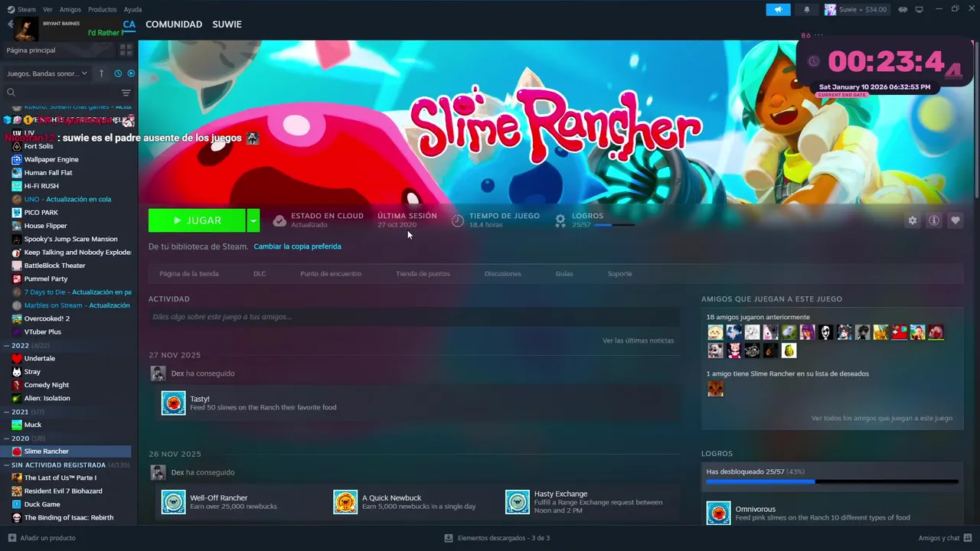The image size is (980, 551).
Task: Click the library search magnifier icon
Action: pyautogui.click(x=11, y=93)
